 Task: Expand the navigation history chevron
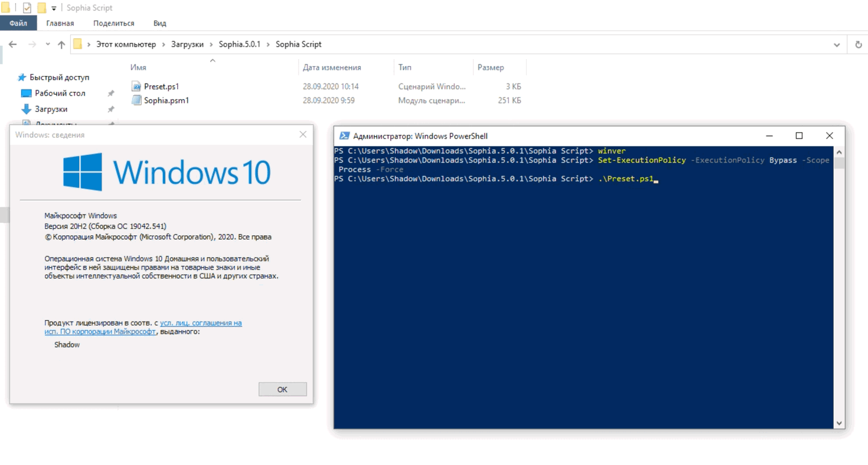click(48, 44)
